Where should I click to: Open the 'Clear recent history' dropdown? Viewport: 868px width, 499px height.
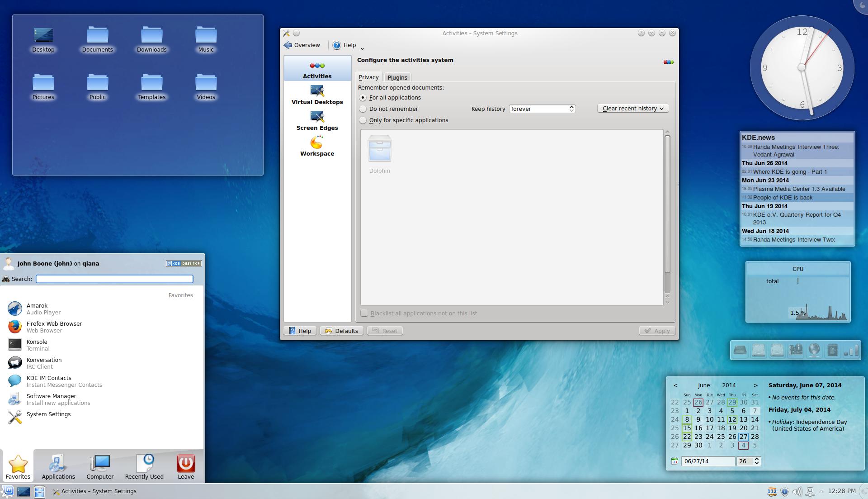coord(633,109)
